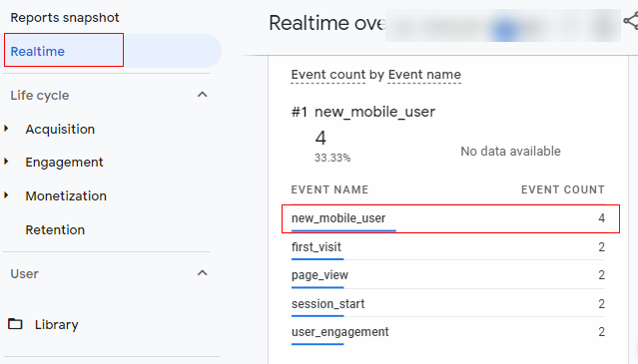This screenshot has width=638, height=364.
Task: Click the #1 new_mobile_user summary heading
Action: click(x=363, y=112)
